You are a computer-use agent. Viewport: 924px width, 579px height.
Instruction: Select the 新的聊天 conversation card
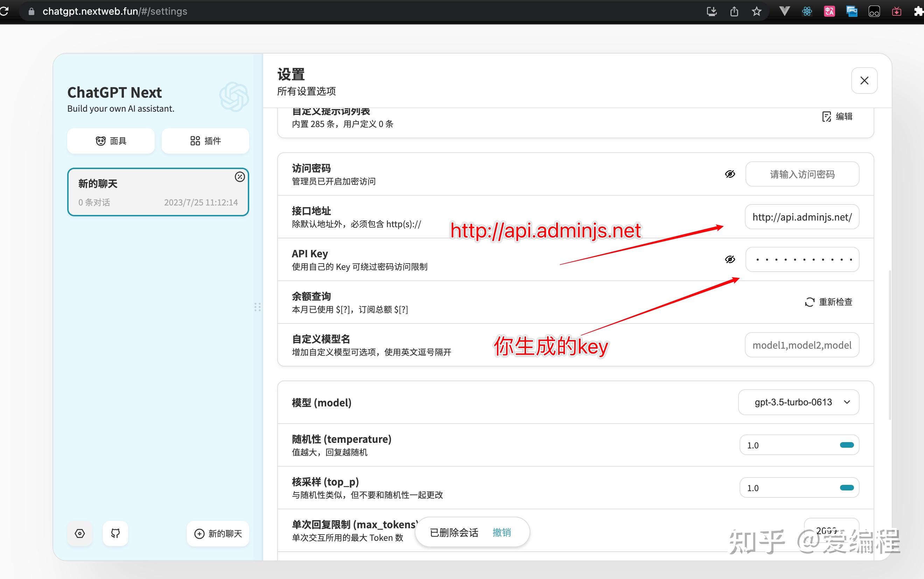point(158,192)
